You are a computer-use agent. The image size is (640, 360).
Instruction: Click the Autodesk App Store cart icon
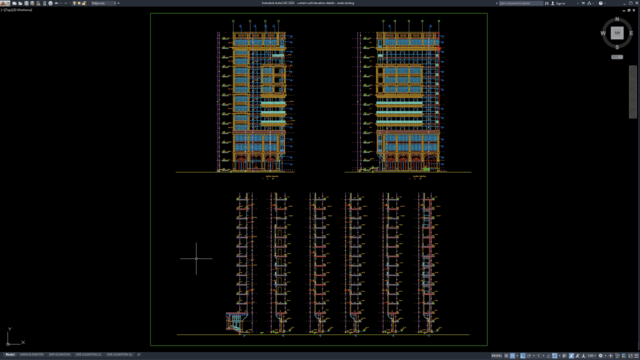(583, 3)
